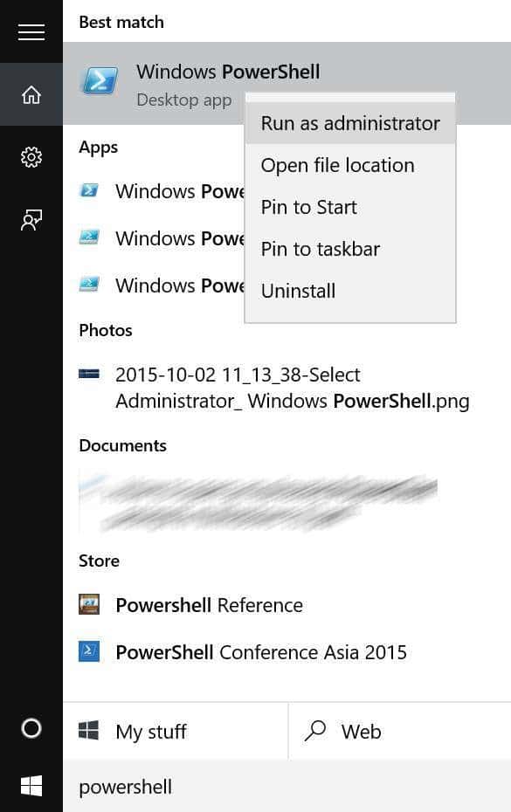The width and height of the screenshot is (511, 812).
Task: Choose Pin to Start
Action: [350, 207]
